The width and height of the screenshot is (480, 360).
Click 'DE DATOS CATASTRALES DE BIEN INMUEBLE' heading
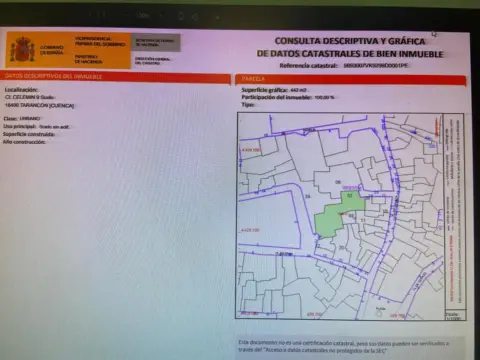click(350, 54)
